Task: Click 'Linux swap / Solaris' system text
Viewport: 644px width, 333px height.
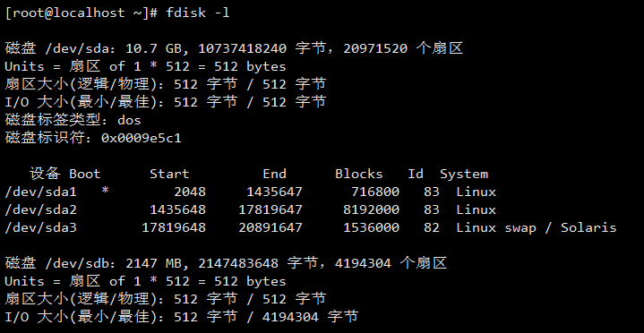Action: coord(536,227)
